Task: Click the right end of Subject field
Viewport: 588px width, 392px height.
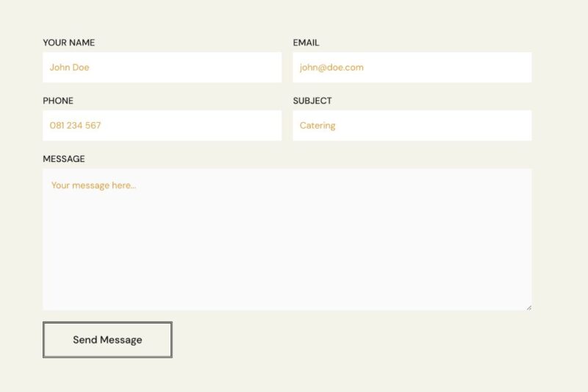Action: [518, 125]
